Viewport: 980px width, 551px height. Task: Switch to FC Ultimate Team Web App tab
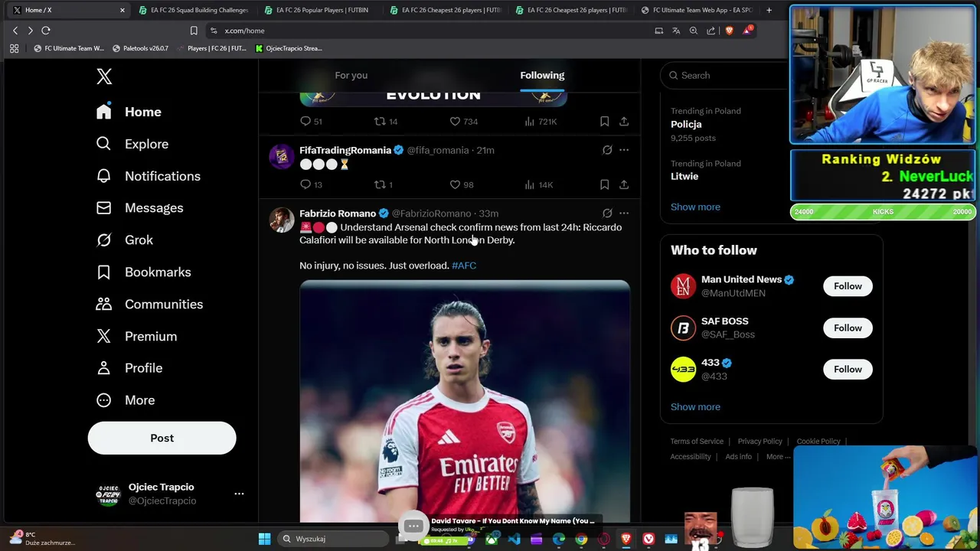click(x=696, y=10)
